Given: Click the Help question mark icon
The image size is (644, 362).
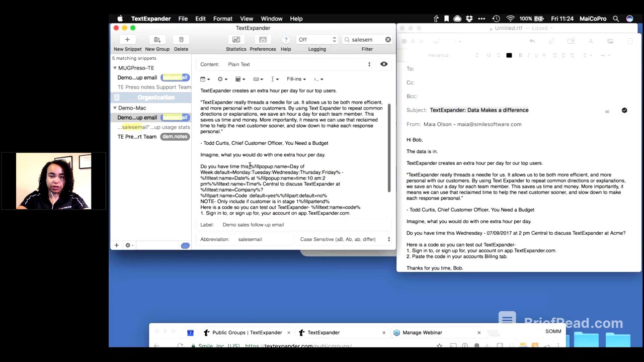Looking at the screenshot, I should [286, 40].
